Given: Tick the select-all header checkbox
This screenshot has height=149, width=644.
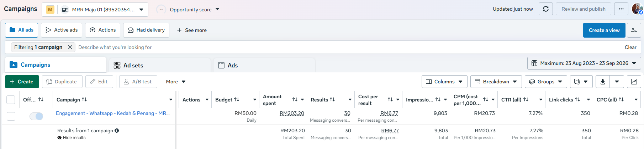Looking at the screenshot, I should pyautogui.click(x=11, y=100).
